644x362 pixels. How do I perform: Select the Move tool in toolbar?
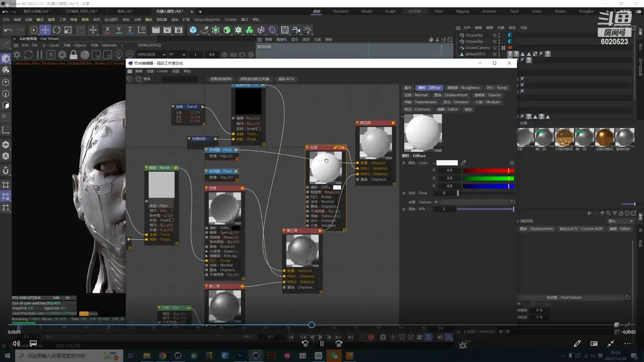pyautogui.click(x=45, y=30)
